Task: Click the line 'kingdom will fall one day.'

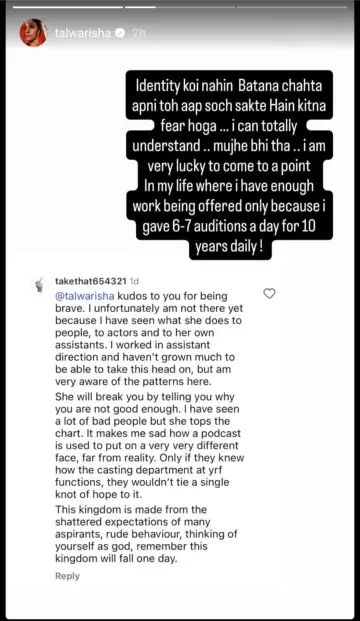Action: (116, 558)
